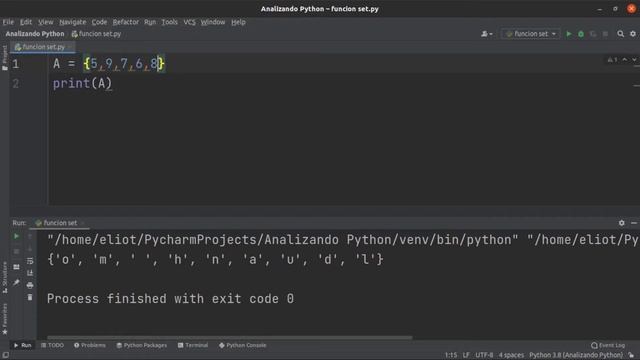Toggle Soft-Wrap in the Run console
640x360 pixels.
[x=30, y=261]
